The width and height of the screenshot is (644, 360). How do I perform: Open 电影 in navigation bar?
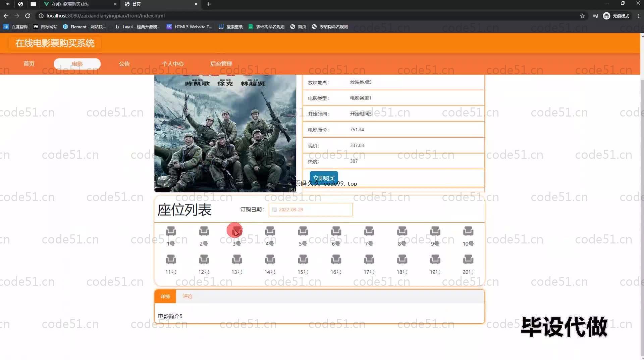pyautogui.click(x=77, y=64)
